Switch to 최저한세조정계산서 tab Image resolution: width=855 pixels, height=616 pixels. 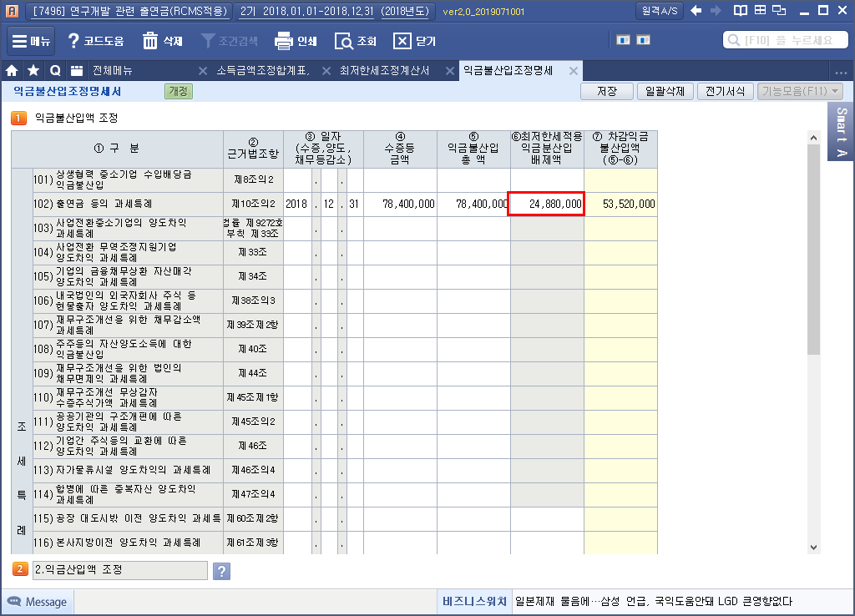[x=384, y=70]
